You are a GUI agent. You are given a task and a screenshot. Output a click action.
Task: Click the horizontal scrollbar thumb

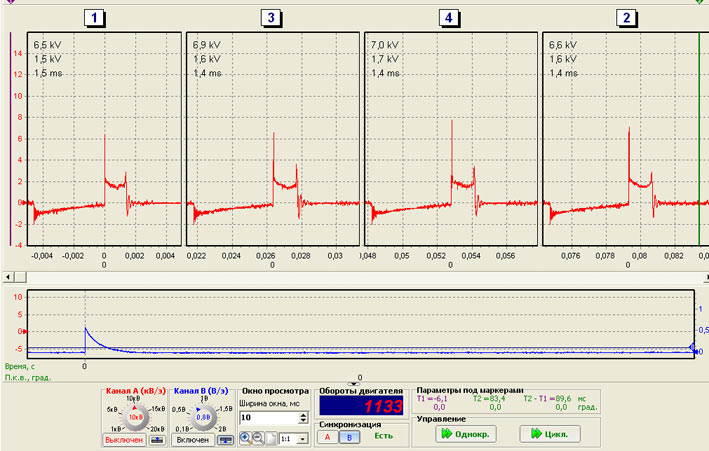pos(20,276)
